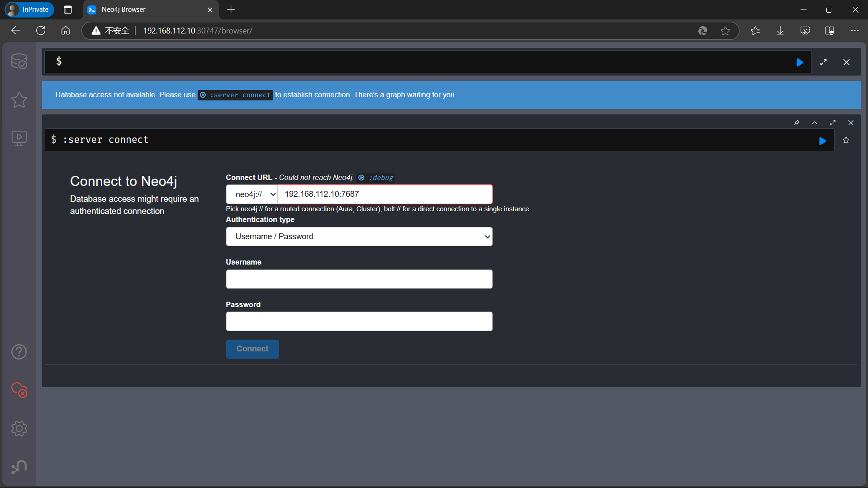Clear the top query editor with X

pos(846,62)
